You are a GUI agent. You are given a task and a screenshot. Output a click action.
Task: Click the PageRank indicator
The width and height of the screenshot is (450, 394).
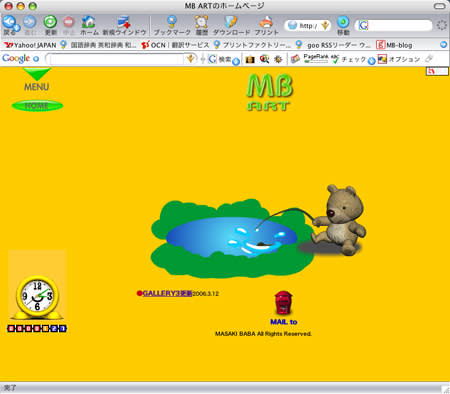pyautogui.click(x=316, y=59)
